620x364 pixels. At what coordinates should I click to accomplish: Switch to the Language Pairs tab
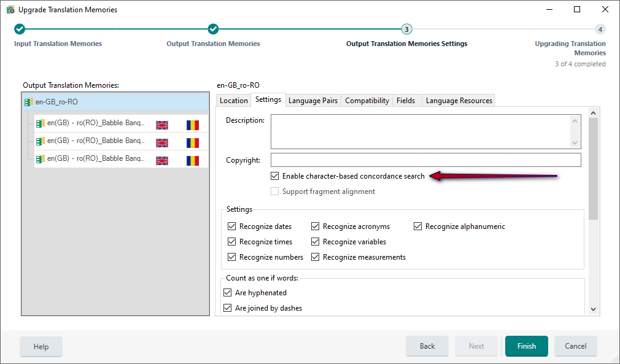(313, 100)
